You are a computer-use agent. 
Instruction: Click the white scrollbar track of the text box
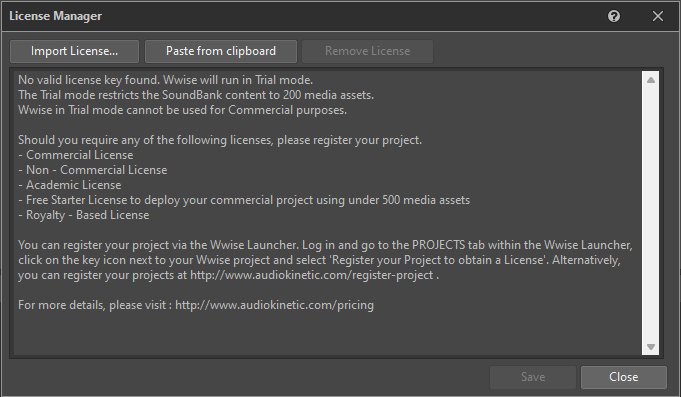tap(651, 213)
